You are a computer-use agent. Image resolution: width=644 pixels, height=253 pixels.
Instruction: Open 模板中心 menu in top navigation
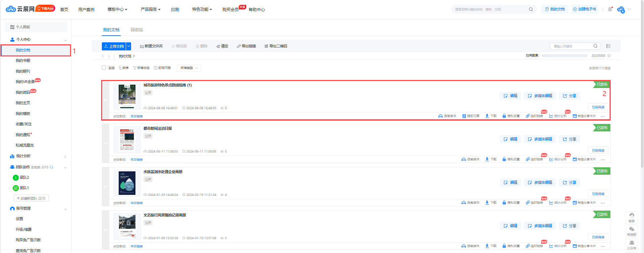pyautogui.click(x=117, y=9)
